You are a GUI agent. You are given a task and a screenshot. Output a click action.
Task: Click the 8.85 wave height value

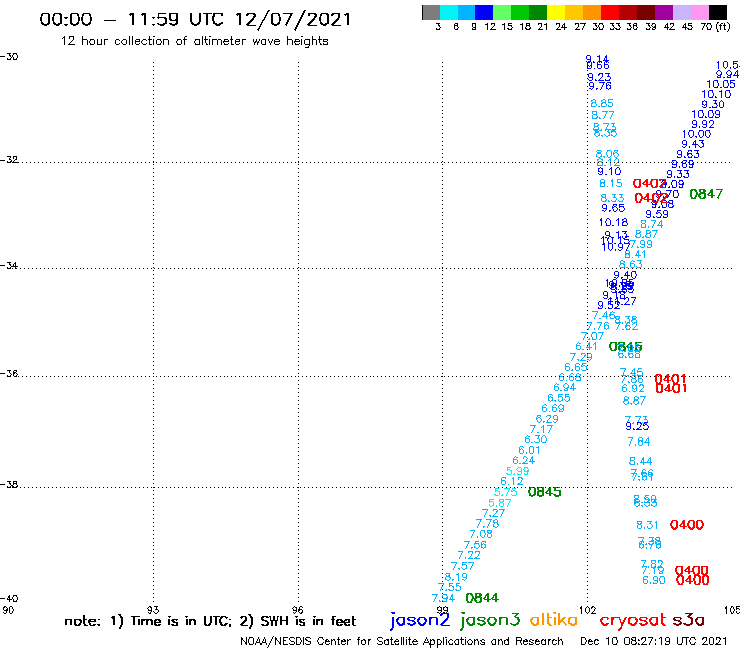point(602,103)
